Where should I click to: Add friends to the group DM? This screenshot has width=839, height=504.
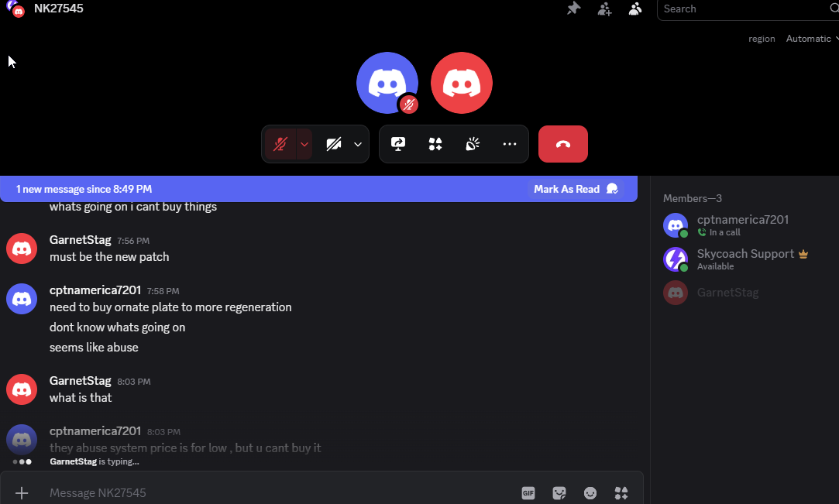pos(604,9)
